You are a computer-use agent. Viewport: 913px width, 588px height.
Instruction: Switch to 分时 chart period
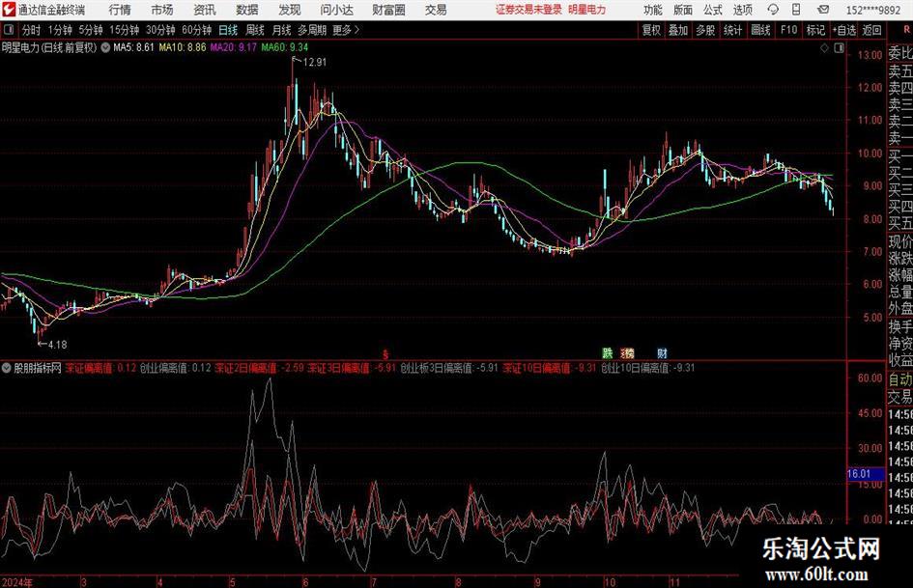tap(31, 30)
